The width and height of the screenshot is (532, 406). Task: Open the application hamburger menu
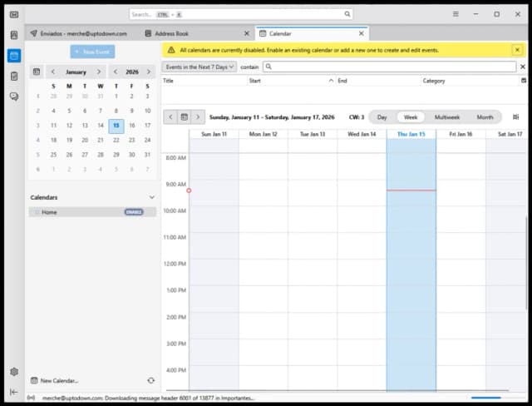456,14
